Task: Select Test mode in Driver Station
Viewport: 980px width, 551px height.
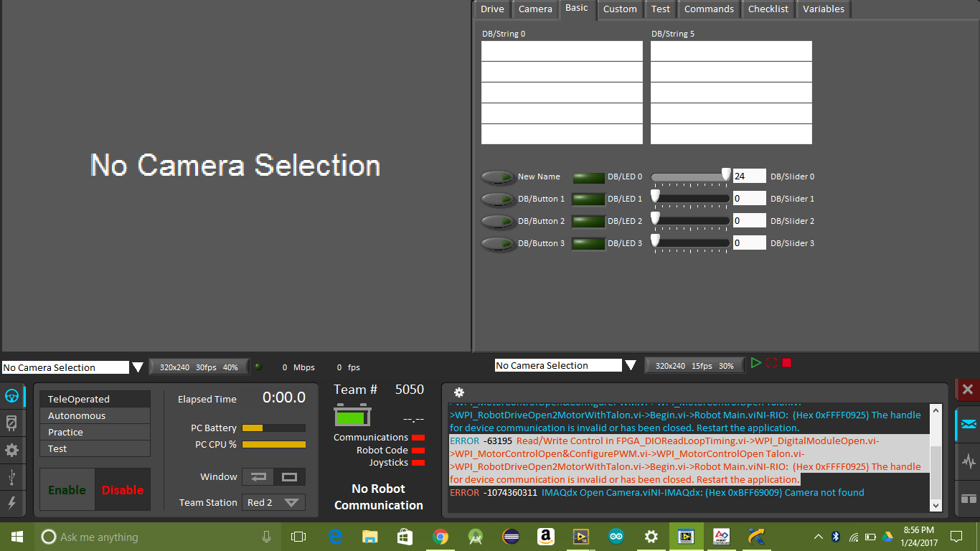Action: [95, 448]
